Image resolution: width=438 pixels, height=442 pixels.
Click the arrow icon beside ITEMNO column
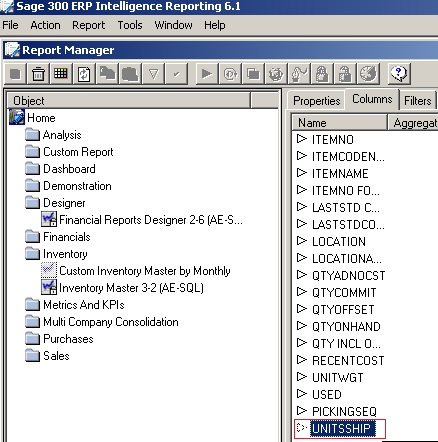click(x=302, y=139)
